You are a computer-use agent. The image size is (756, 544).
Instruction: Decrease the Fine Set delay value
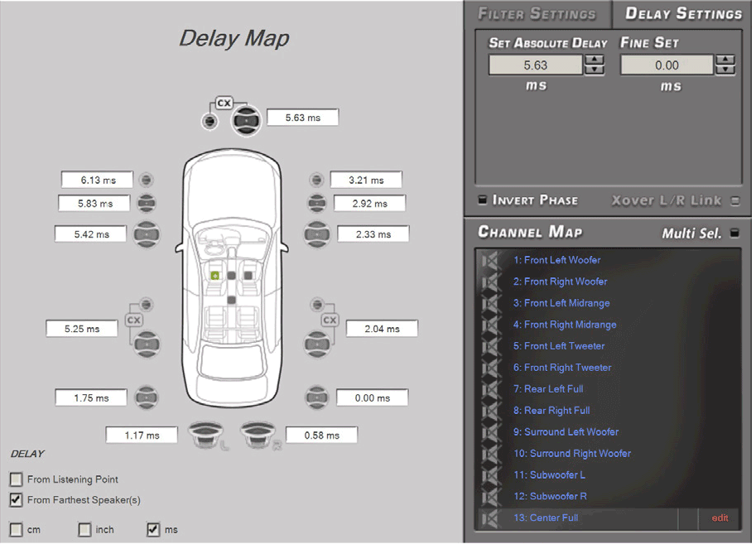(x=725, y=70)
